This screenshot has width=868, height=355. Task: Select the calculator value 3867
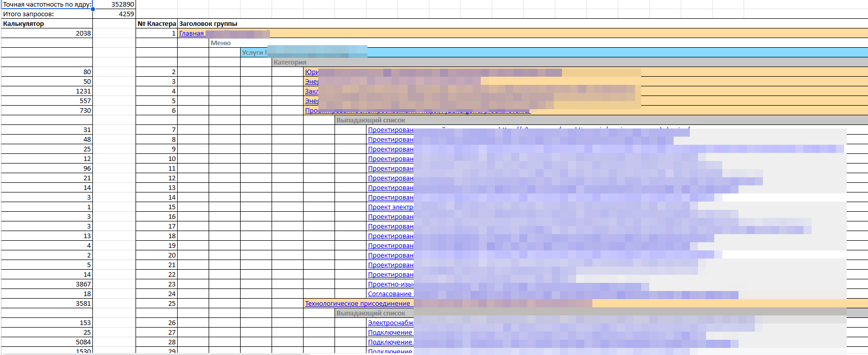[47, 284]
